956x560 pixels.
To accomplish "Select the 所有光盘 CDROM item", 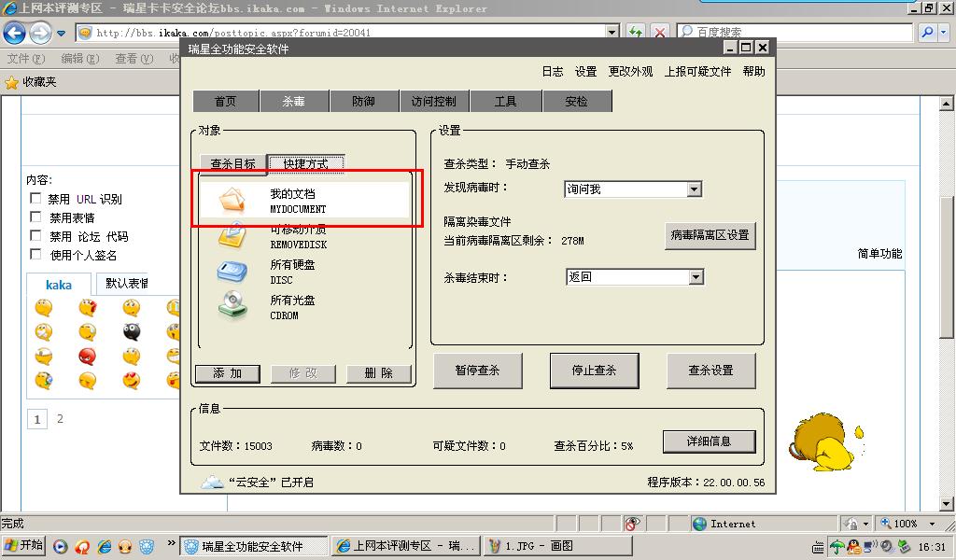I will (x=304, y=307).
